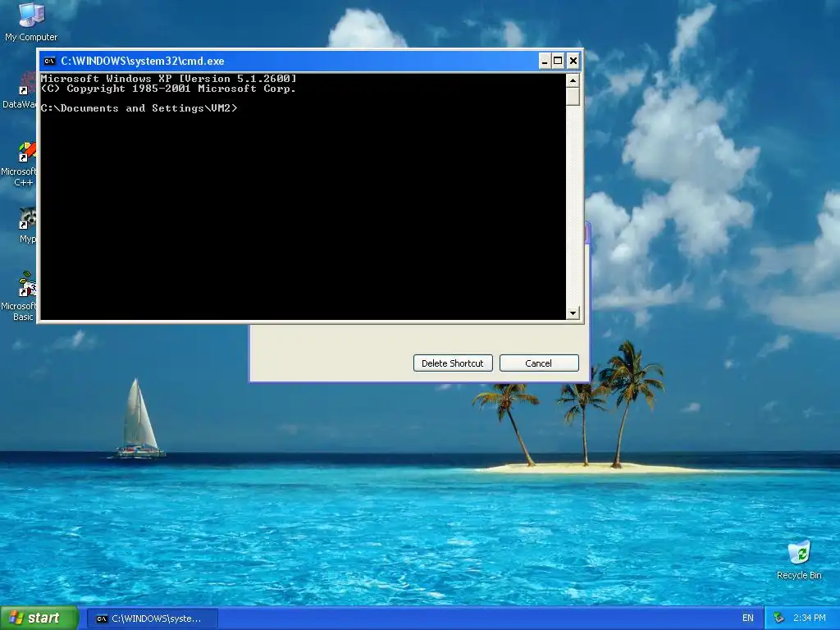840x630 pixels.
Task: Maximize the cmd.exe window
Action: tap(558, 61)
